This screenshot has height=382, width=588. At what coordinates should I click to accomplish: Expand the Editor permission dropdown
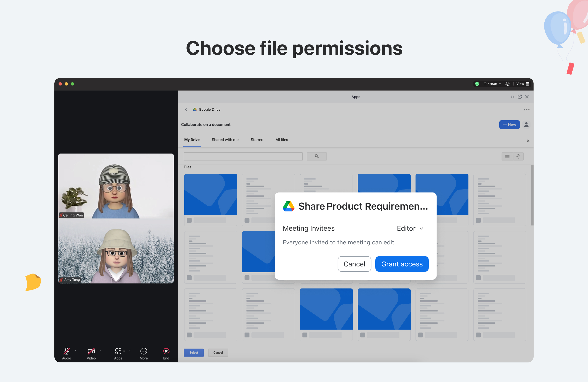(x=410, y=228)
